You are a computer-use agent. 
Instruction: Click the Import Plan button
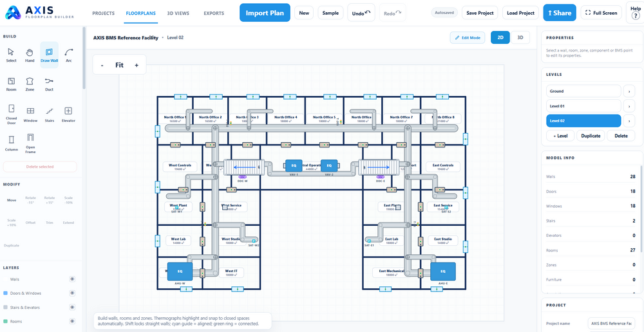coord(265,13)
